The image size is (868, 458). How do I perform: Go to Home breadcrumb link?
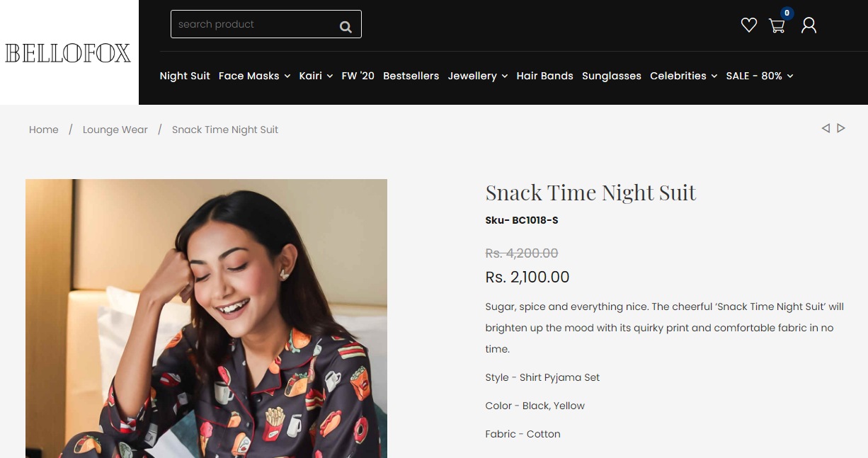[x=44, y=130]
